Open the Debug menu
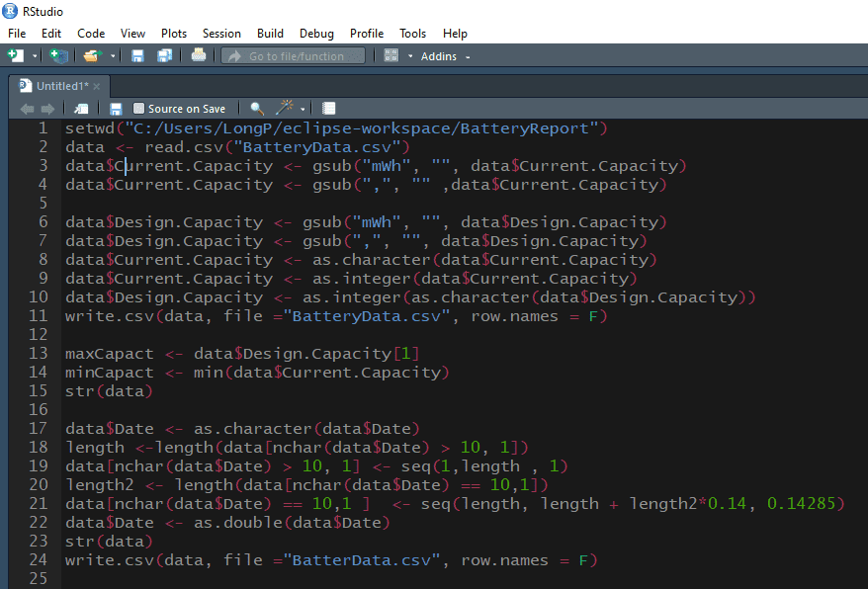This screenshot has width=868, height=589. [316, 34]
